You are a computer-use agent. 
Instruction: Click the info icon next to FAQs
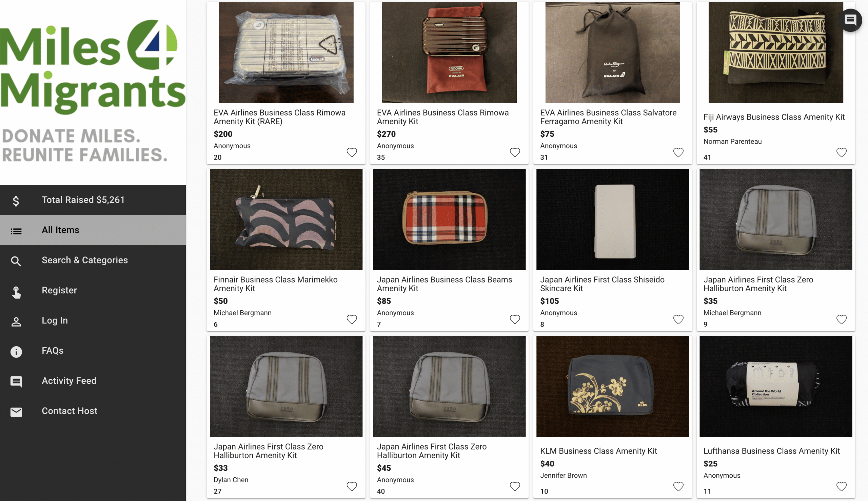tap(16, 351)
